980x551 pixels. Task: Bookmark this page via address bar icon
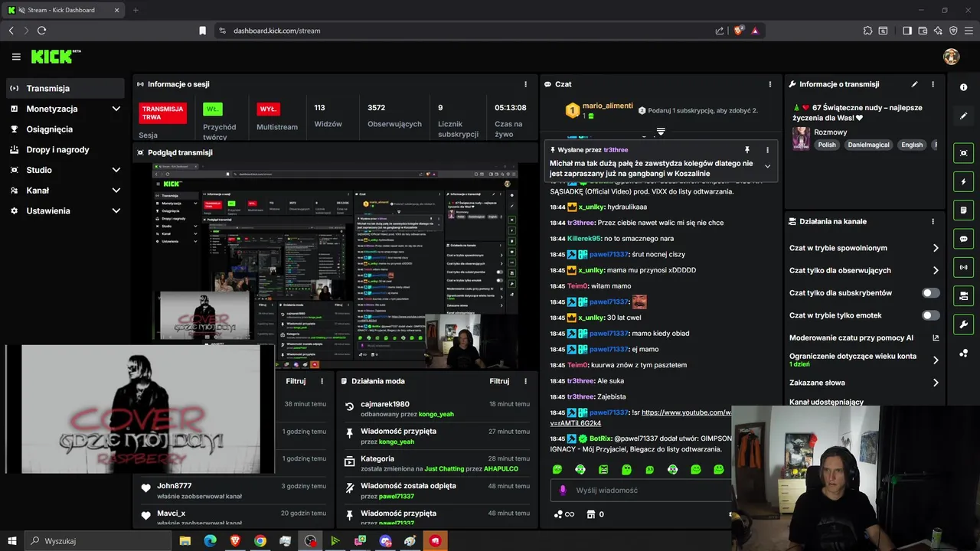coord(202,31)
